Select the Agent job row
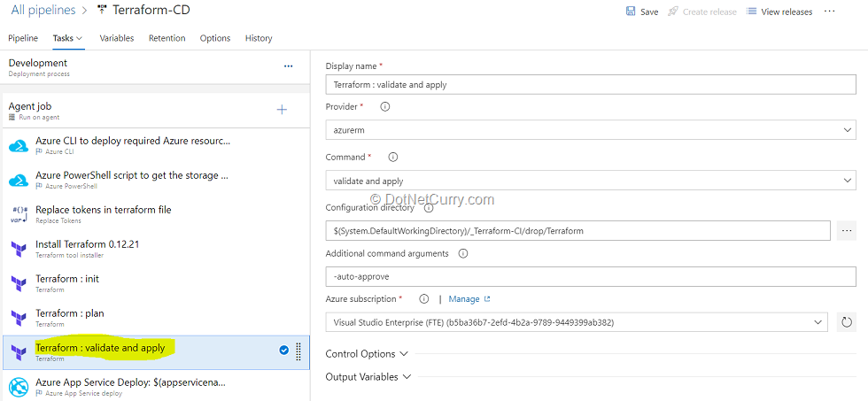868x401 pixels. click(x=156, y=110)
